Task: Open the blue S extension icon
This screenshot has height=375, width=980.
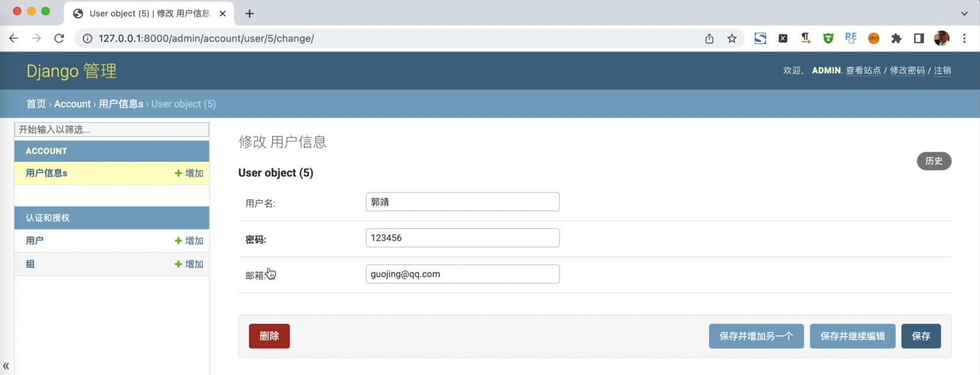Action: (760, 38)
